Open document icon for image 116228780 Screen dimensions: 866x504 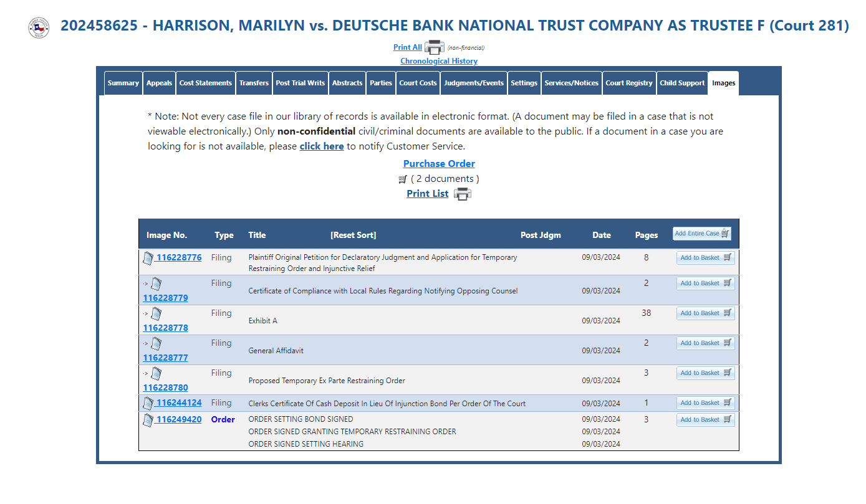click(156, 374)
